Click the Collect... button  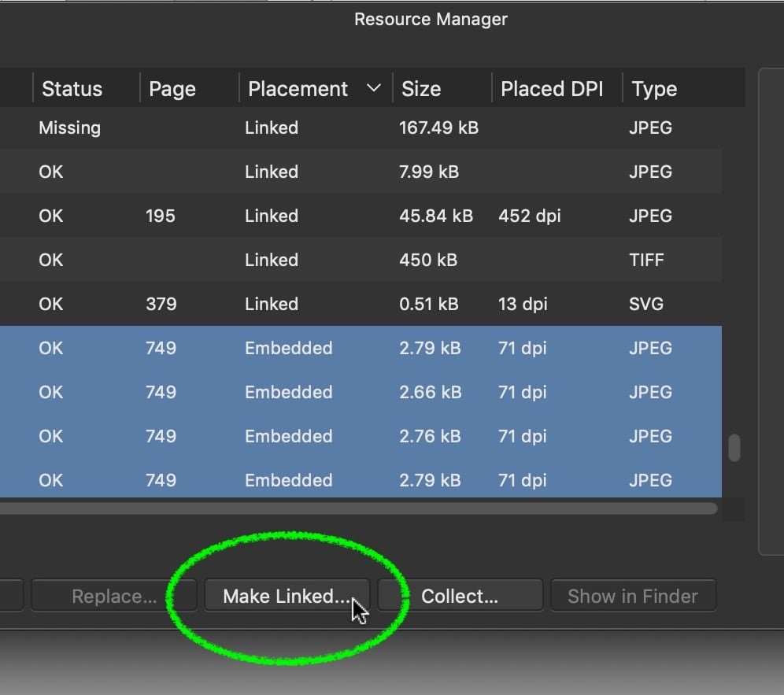point(460,596)
